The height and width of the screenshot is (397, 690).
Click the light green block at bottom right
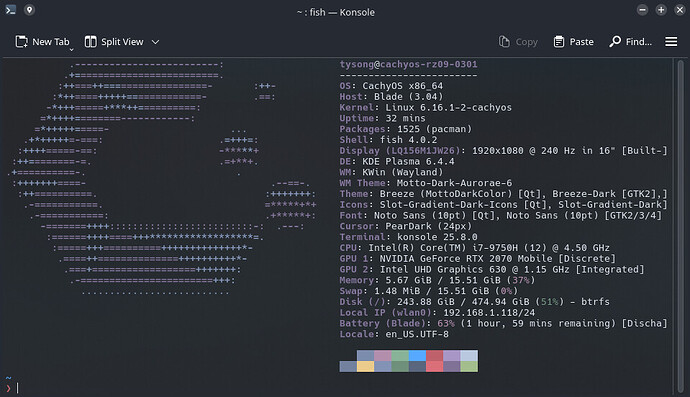click(469, 366)
